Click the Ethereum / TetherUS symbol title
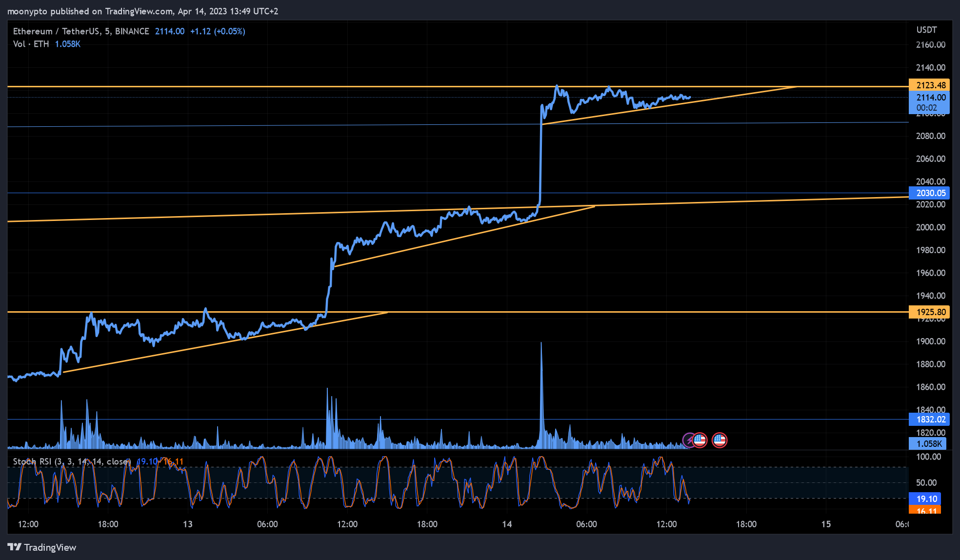The image size is (960, 560). tap(81, 31)
